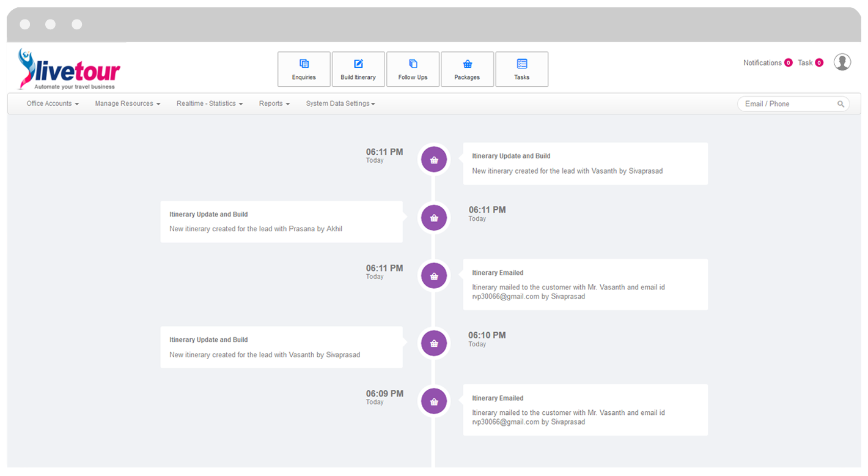Click the first 06:11 PM timeline marker
868x476 pixels.
[434, 160]
